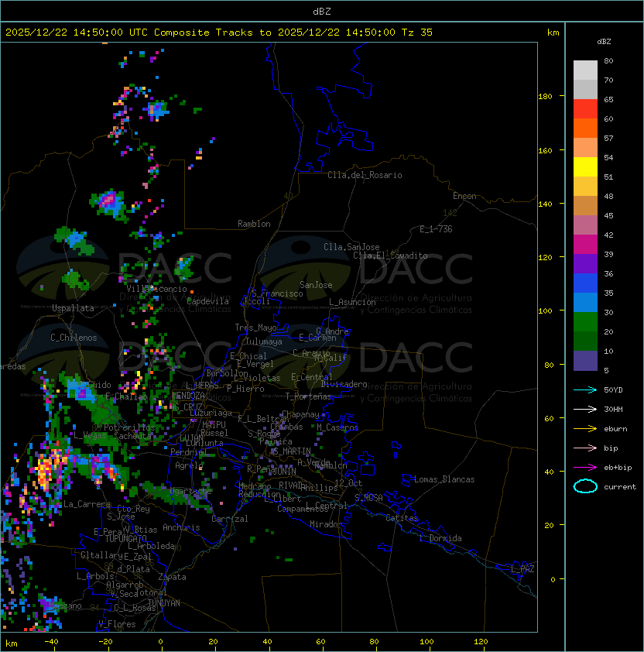Viewport: 644px width, 652px height.
Task: Click the 'Ugarteche' place label
Action: point(191,492)
